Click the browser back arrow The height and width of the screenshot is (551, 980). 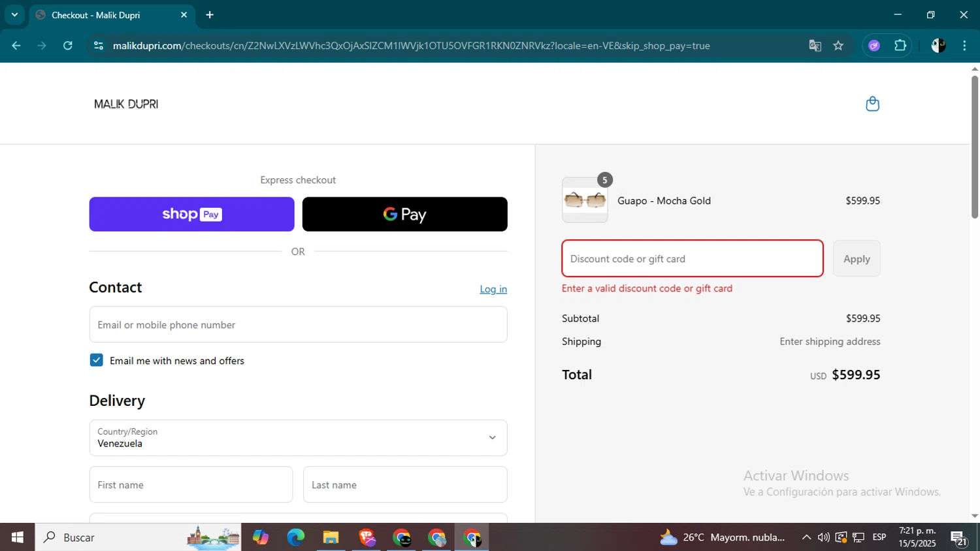[16, 46]
